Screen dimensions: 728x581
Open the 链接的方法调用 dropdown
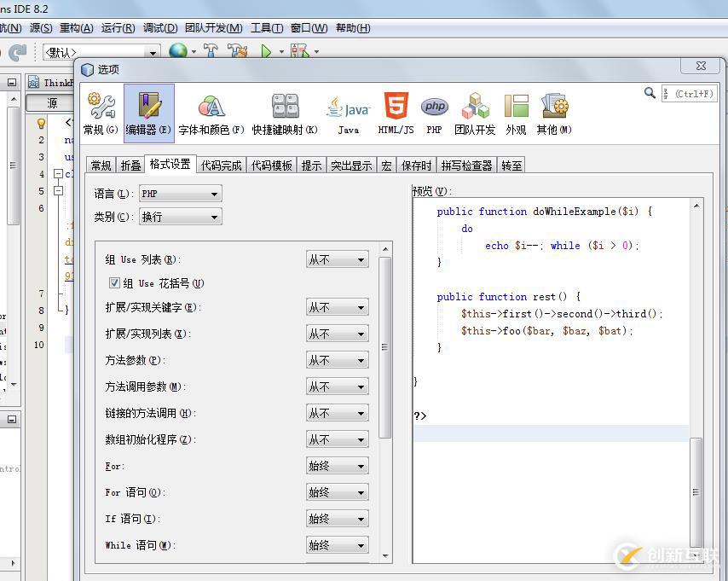tap(338, 413)
